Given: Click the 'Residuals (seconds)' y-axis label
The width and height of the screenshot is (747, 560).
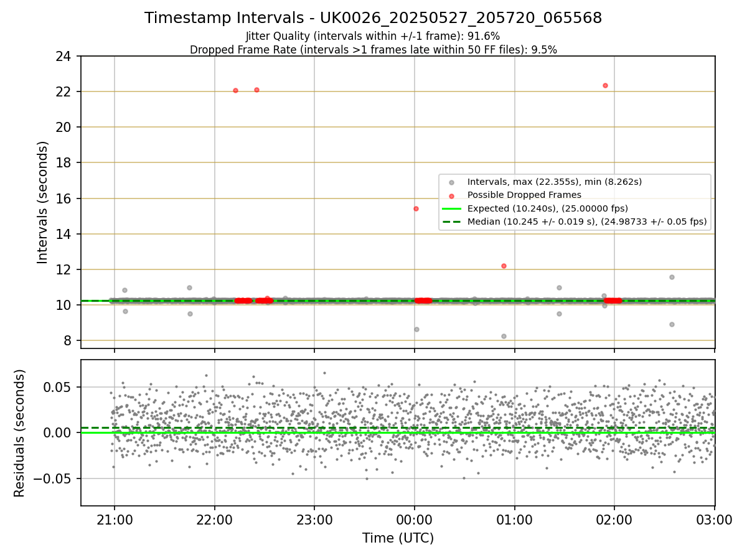Looking at the screenshot, I should pyautogui.click(x=19, y=433).
